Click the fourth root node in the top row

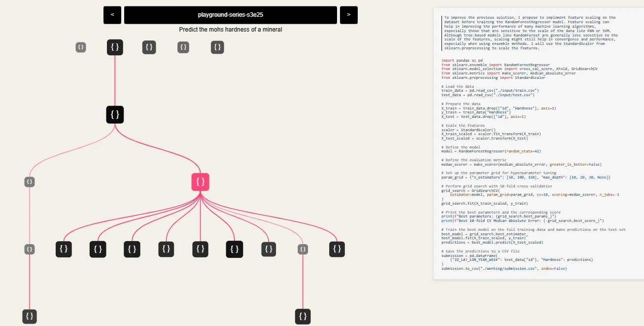tap(183, 47)
